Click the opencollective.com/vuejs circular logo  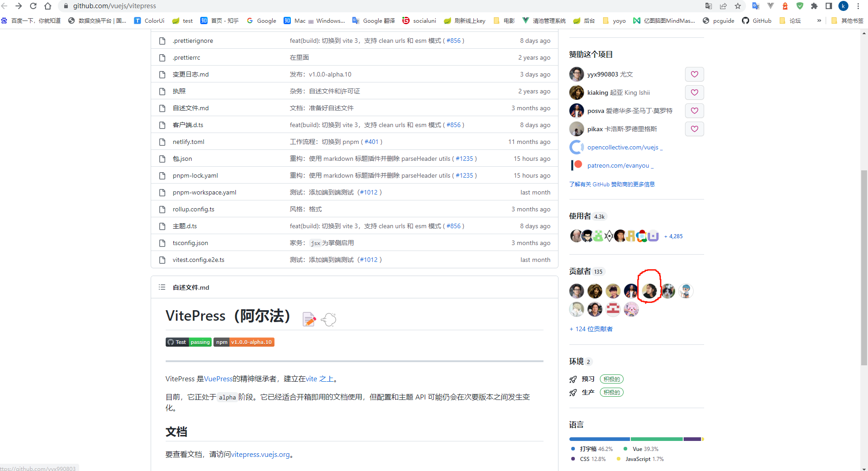[576, 147]
